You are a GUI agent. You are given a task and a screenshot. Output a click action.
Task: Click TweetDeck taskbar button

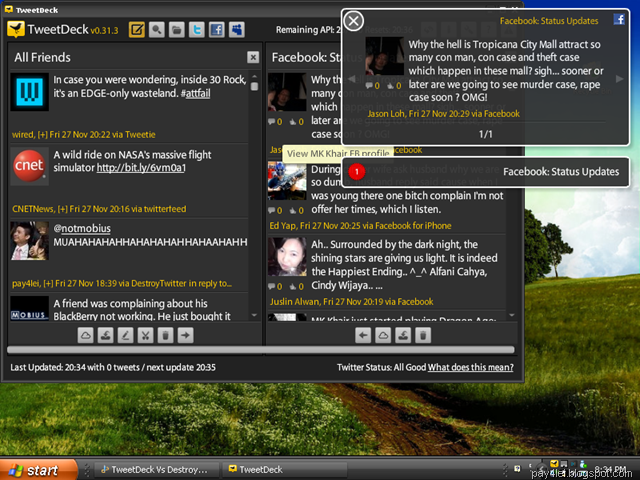285,470
